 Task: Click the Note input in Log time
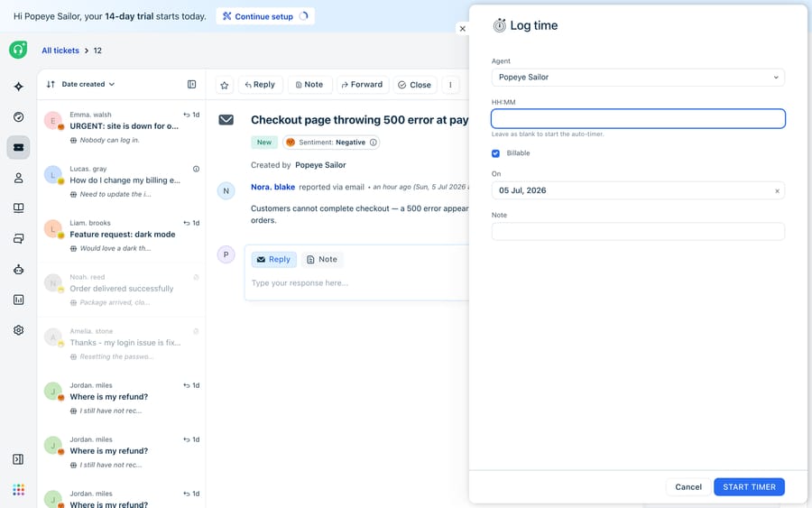tap(638, 232)
